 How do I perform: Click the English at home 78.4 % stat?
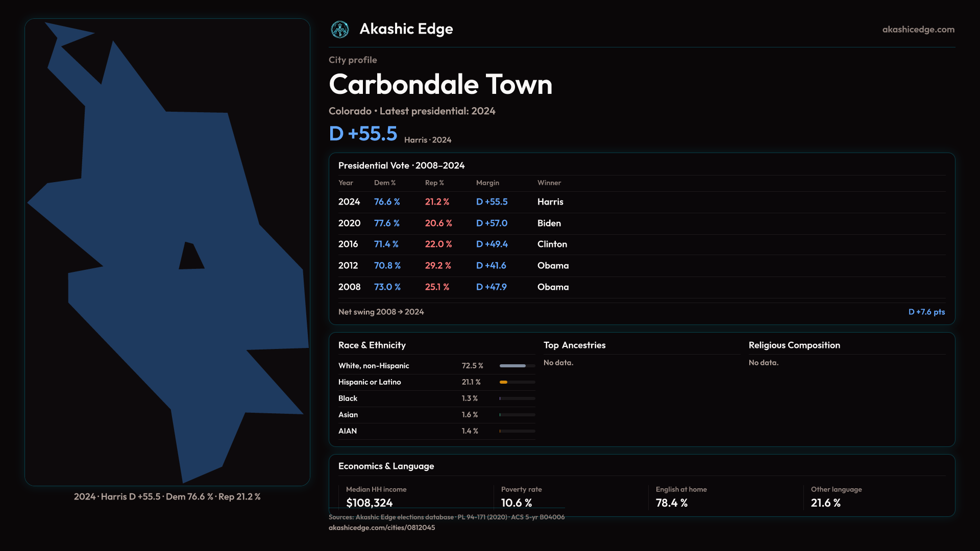[x=671, y=503]
